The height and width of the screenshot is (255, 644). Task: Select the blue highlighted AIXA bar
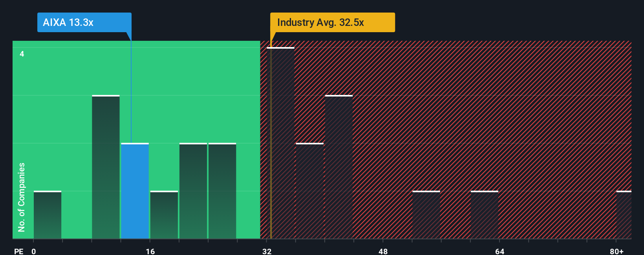point(135,191)
